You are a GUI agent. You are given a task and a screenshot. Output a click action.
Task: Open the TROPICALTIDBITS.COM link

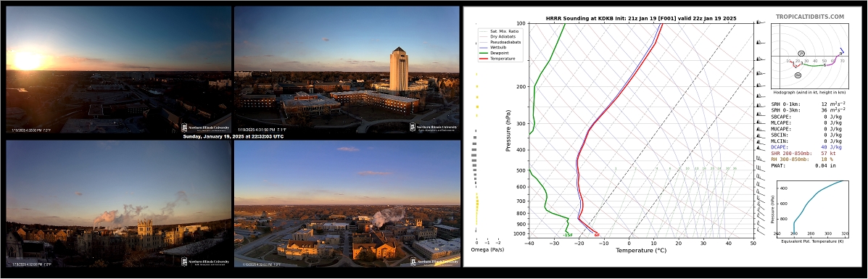coord(809,17)
